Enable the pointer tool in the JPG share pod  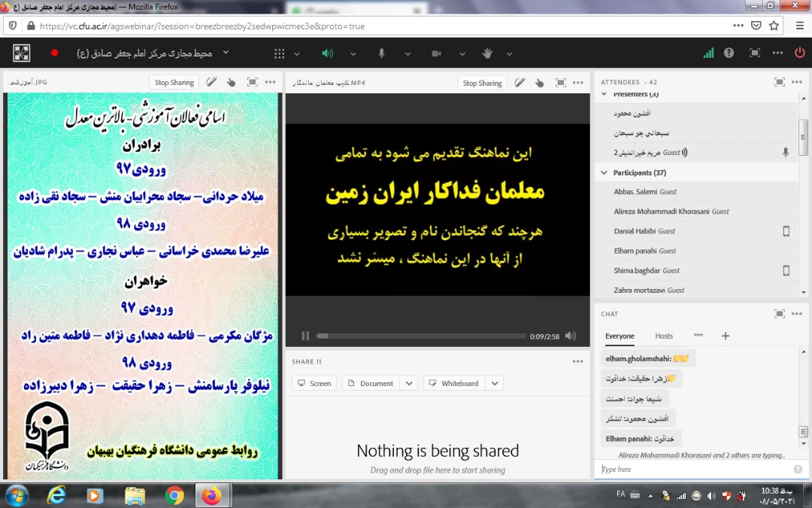coord(232,83)
